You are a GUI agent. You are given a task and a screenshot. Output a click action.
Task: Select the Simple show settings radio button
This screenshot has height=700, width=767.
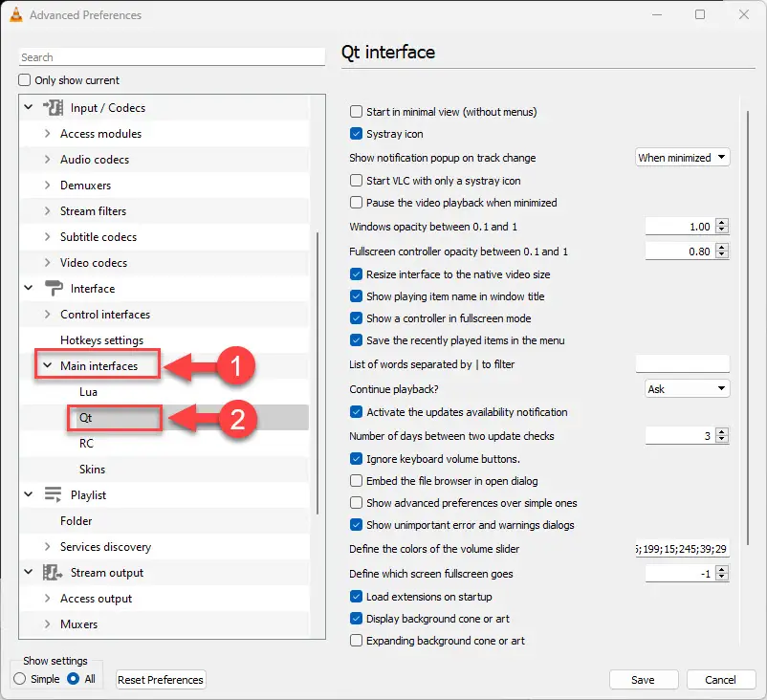(x=19, y=679)
